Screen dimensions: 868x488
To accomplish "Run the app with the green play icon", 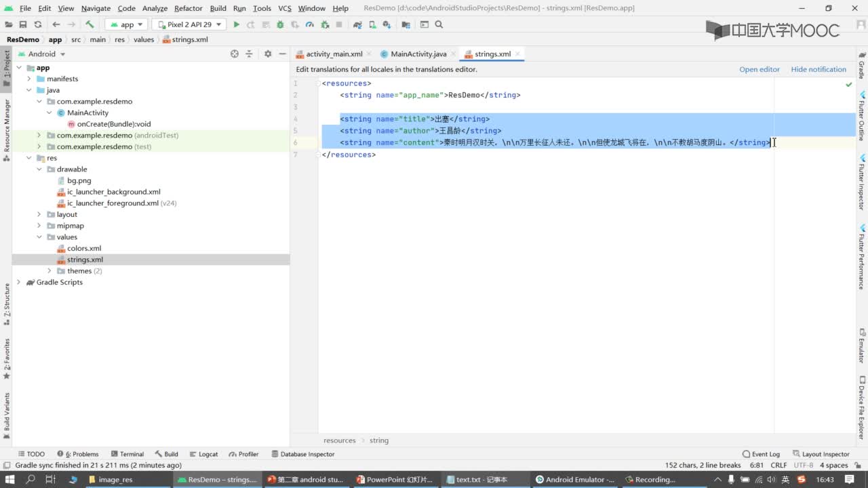I will tap(236, 24).
